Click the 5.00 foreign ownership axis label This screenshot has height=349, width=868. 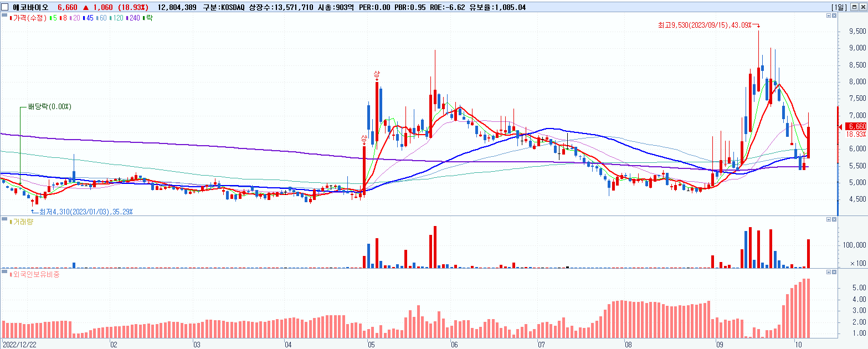[860, 288]
